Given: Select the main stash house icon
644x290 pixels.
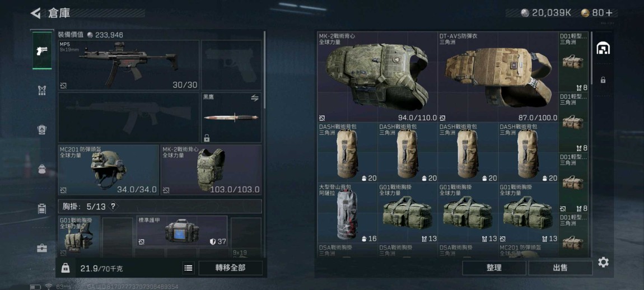Looking at the screenshot, I should [x=603, y=48].
